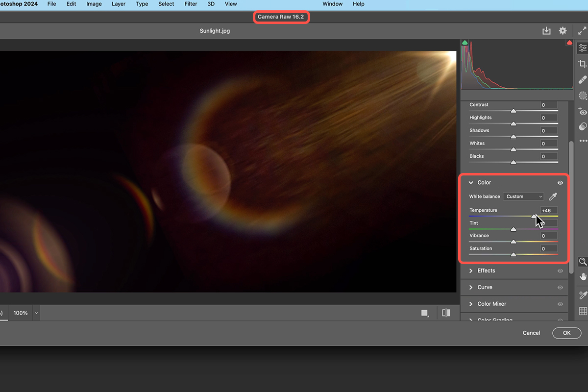This screenshot has height=392, width=588.
Task: Open the Filter menu
Action: (x=191, y=4)
